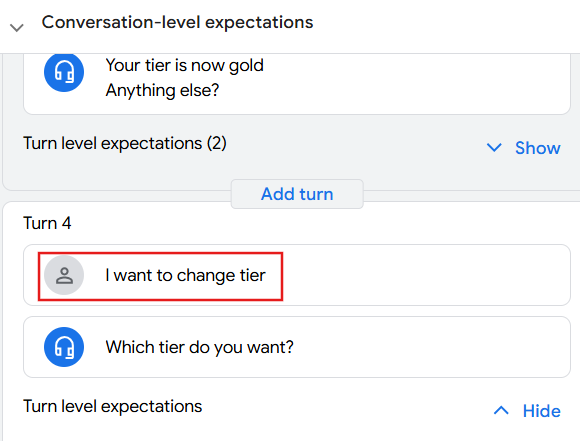Collapse using the up chevron beside Hide
Image resolution: width=580 pixels, height=441 pixels.
pyautogui.click(x=501, y=410)
